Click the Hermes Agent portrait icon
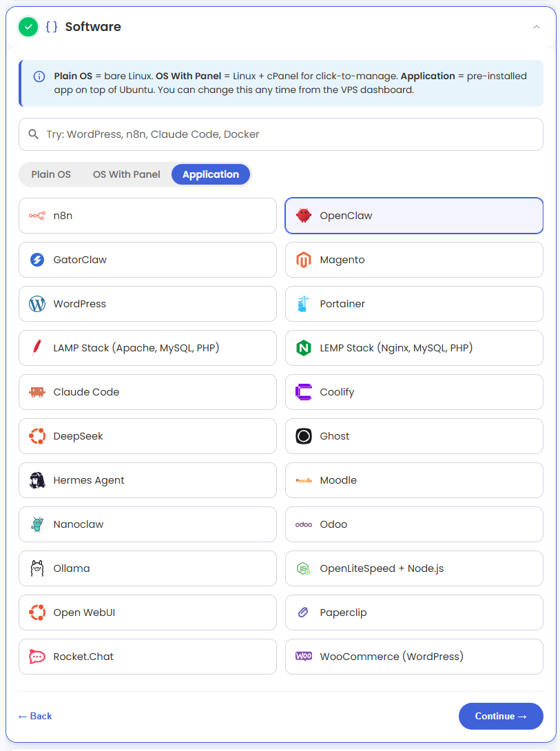The height and width of the screenshot is (751, 560). point(37,480)
